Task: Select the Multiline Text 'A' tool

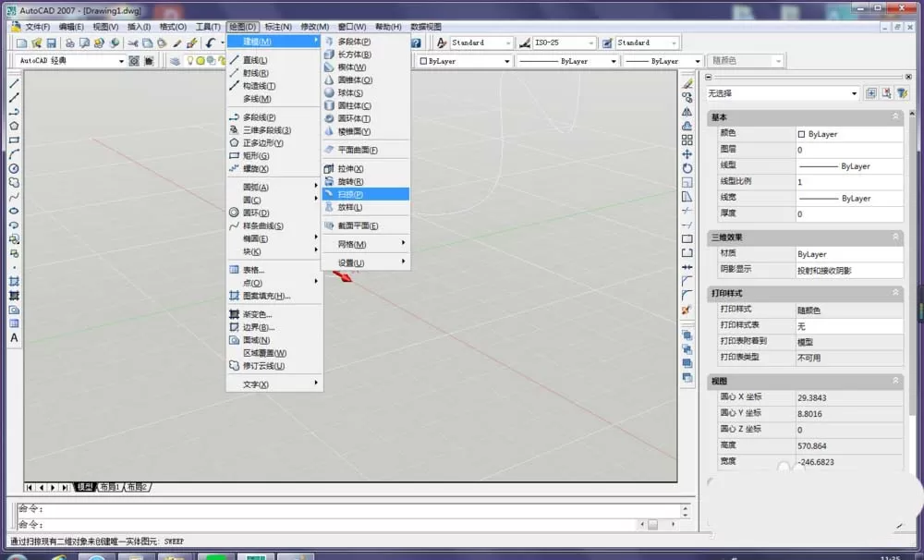Action: (14, 338)
